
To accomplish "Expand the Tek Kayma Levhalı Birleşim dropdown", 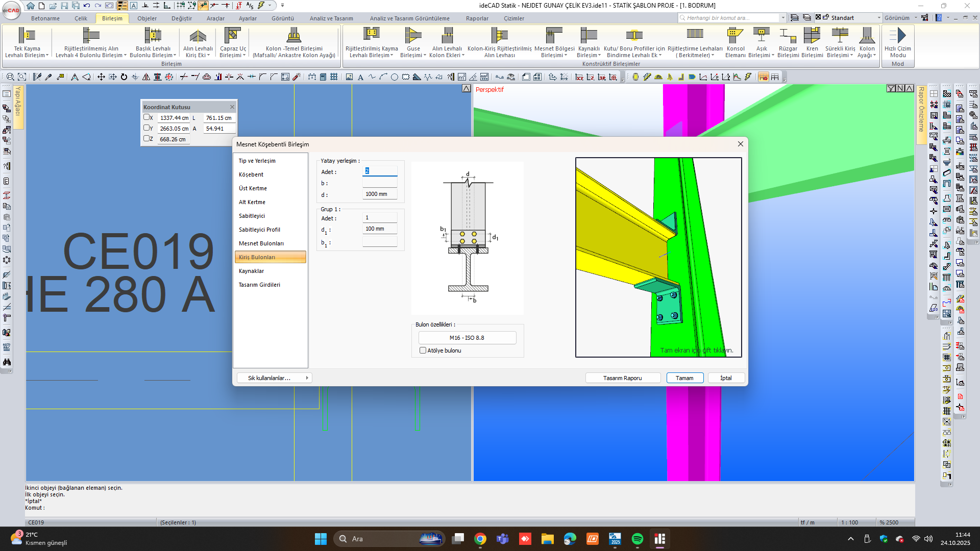I will (x=47, y=56).
